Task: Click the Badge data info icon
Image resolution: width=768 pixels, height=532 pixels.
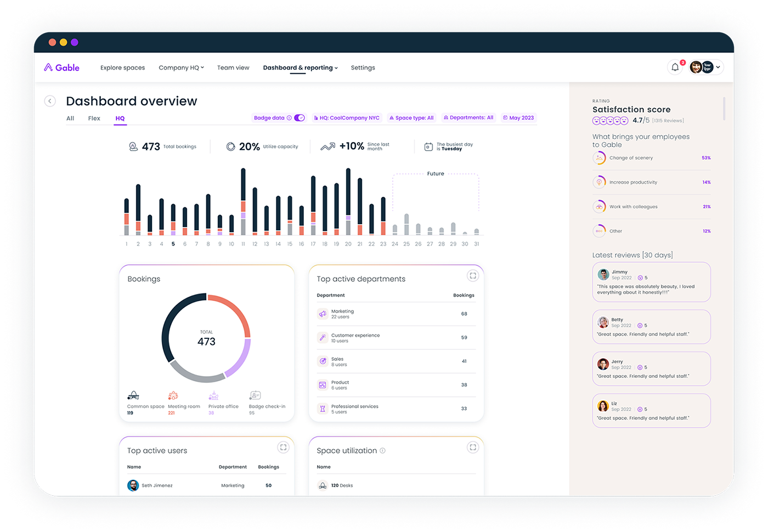Action: 289,118
